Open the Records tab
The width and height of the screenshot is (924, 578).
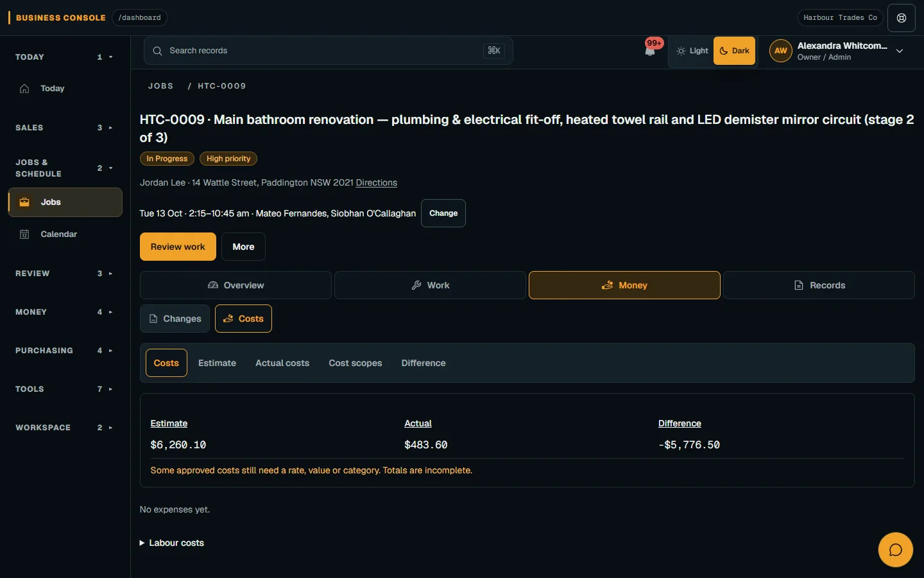[819, 285]
